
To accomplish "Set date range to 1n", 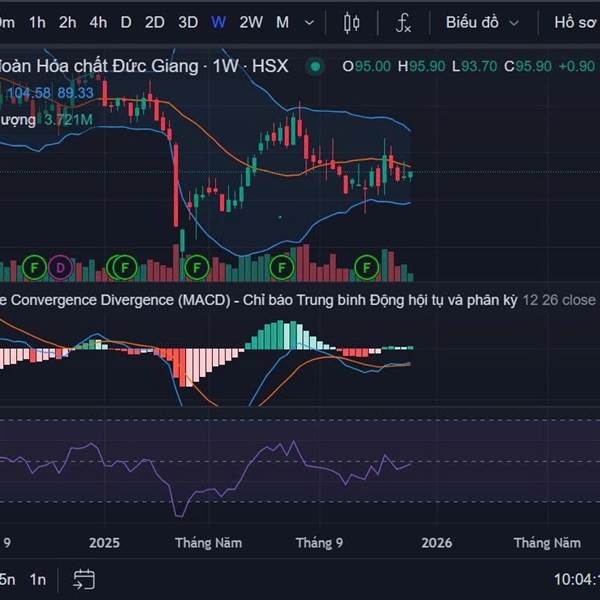I will tap(38, 578).
